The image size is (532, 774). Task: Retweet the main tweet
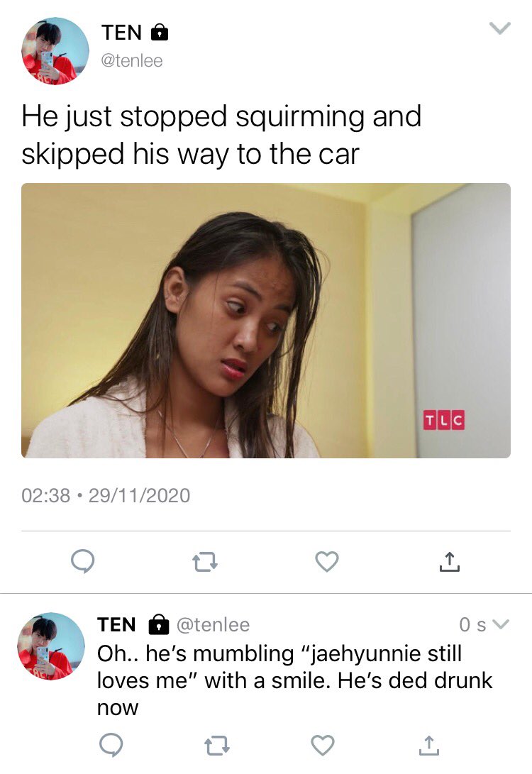(x=204, y=563)
